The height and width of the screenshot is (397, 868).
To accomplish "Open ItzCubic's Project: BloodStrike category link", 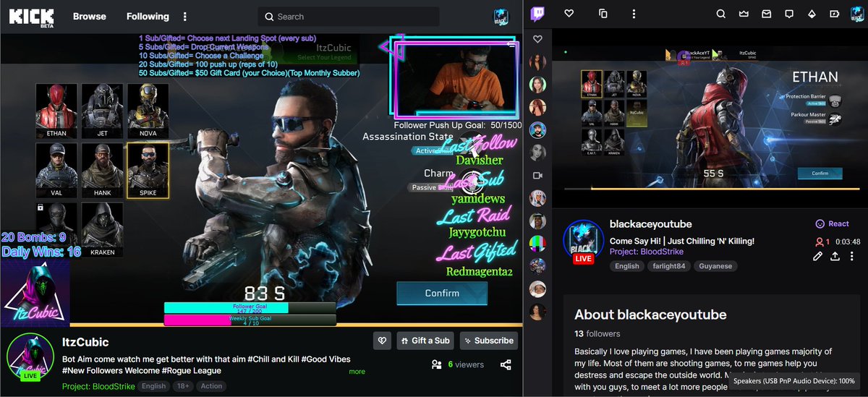I will point(98,386).
